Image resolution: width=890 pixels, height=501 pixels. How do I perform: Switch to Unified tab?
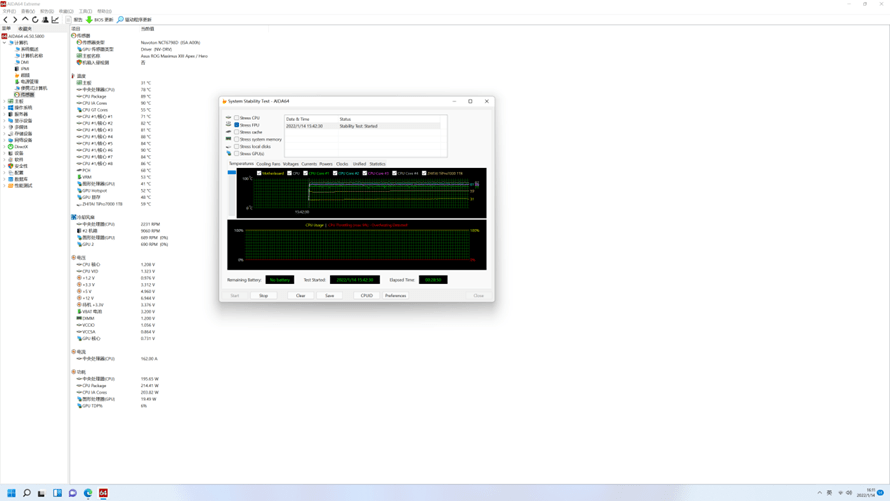pyautogui.click(x=359, y=164)
